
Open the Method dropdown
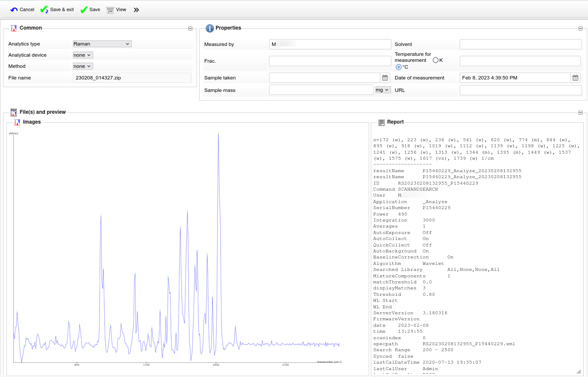[x=83, y=66]
